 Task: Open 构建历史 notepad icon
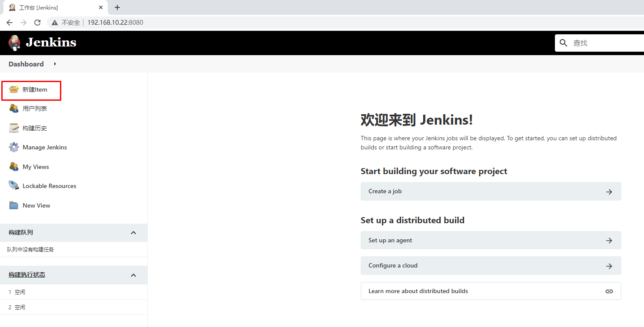(x=14, y=128)
